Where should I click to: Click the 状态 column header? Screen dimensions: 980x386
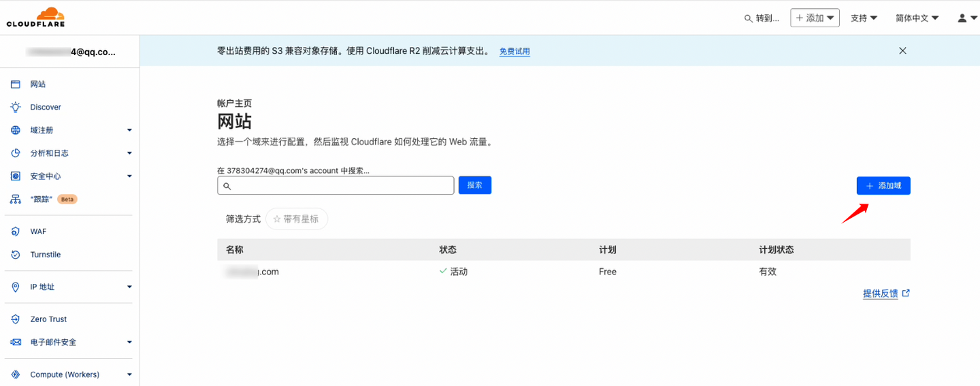click(448, 250)
